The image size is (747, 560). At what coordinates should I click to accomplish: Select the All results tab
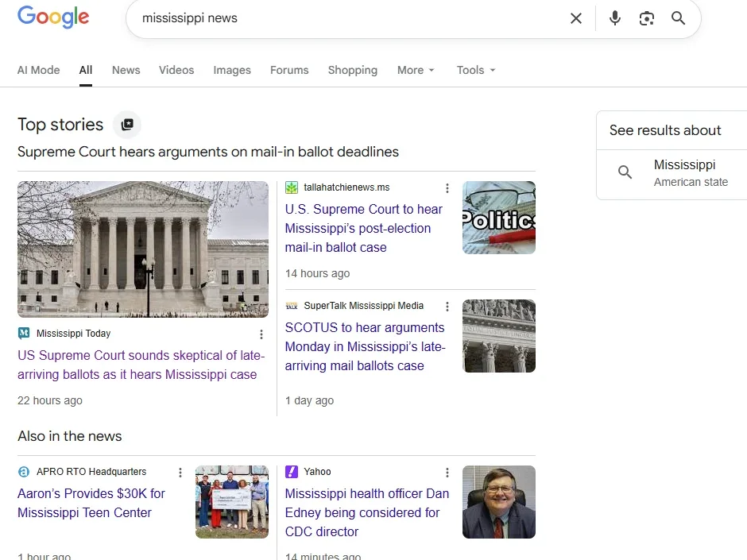coord(86,70)
